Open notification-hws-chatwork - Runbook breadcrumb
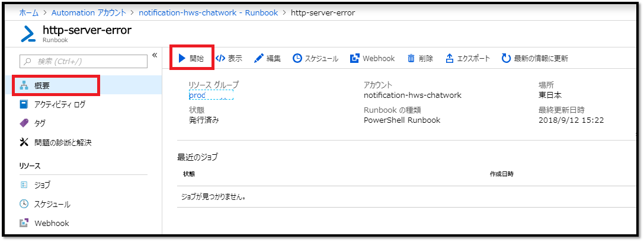The height and width of the screenshot is (242, 644). 209,12
